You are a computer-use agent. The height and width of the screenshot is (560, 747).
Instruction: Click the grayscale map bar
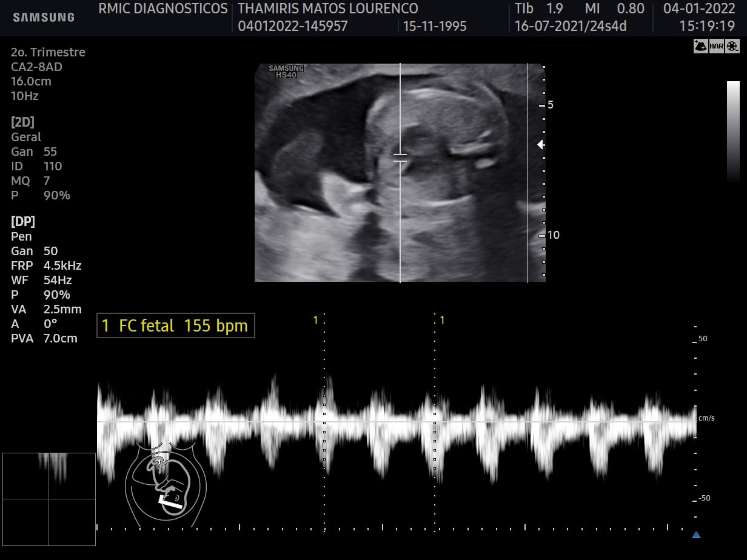click(x=733, y=132)
